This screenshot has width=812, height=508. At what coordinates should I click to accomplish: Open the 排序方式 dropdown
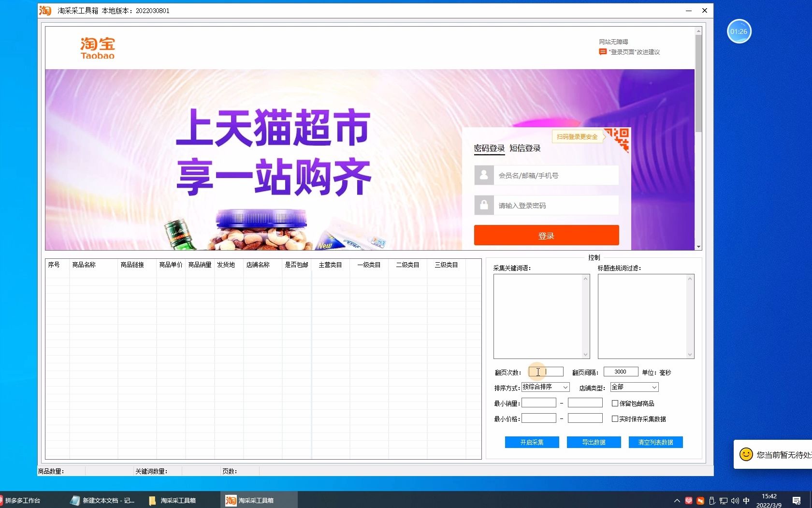tap(545, 387)
